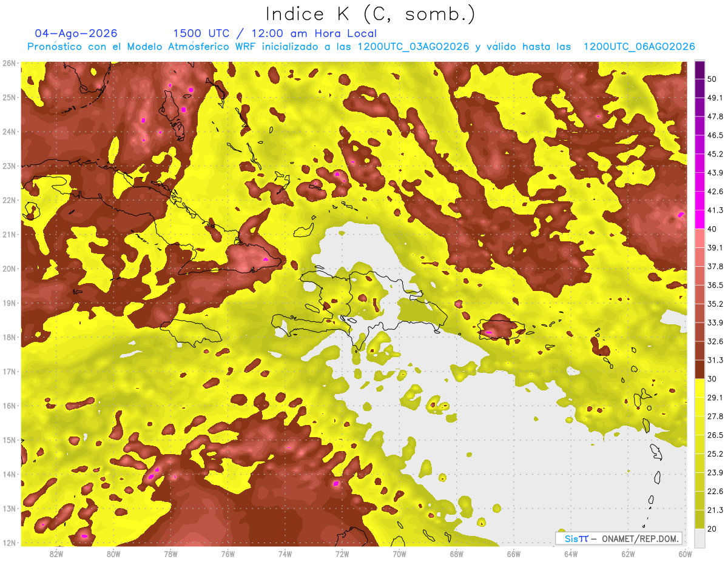728x562 pixels.
Task: Click the '25.2' color bar label
Action: [x=715, y=454]
